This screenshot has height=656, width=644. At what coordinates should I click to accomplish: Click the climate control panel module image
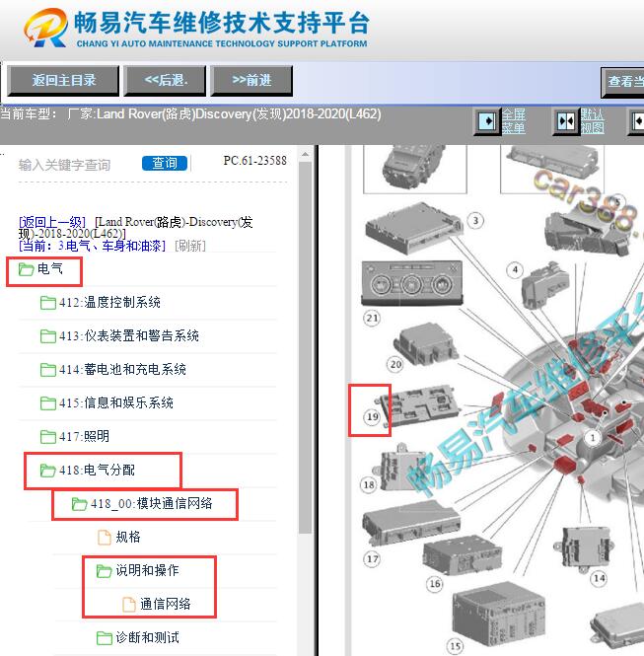click(x=412, y=283)
